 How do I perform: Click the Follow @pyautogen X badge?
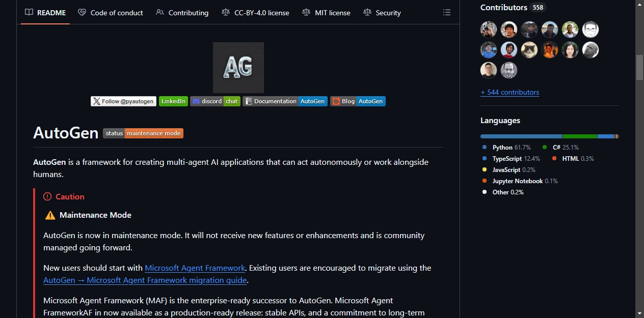123,101
